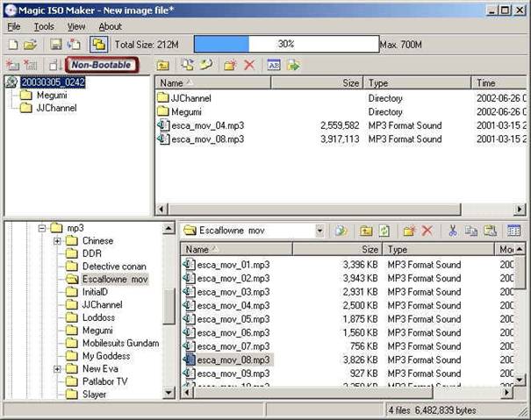Go up one folder in image pane
Image resolution: width=531 pixels, height=420 pixels.
click(163, 65)
